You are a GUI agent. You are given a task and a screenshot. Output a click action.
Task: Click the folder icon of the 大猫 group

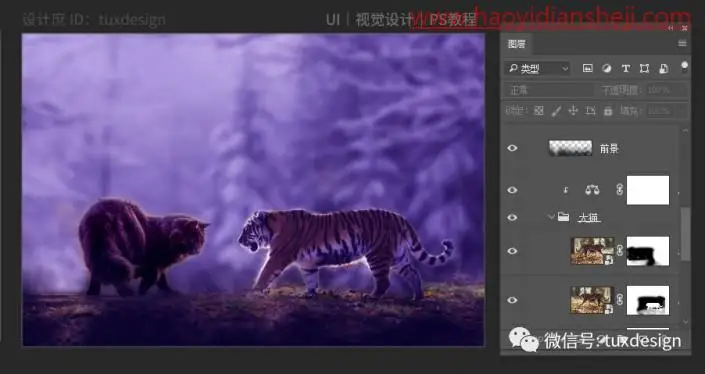563,217
